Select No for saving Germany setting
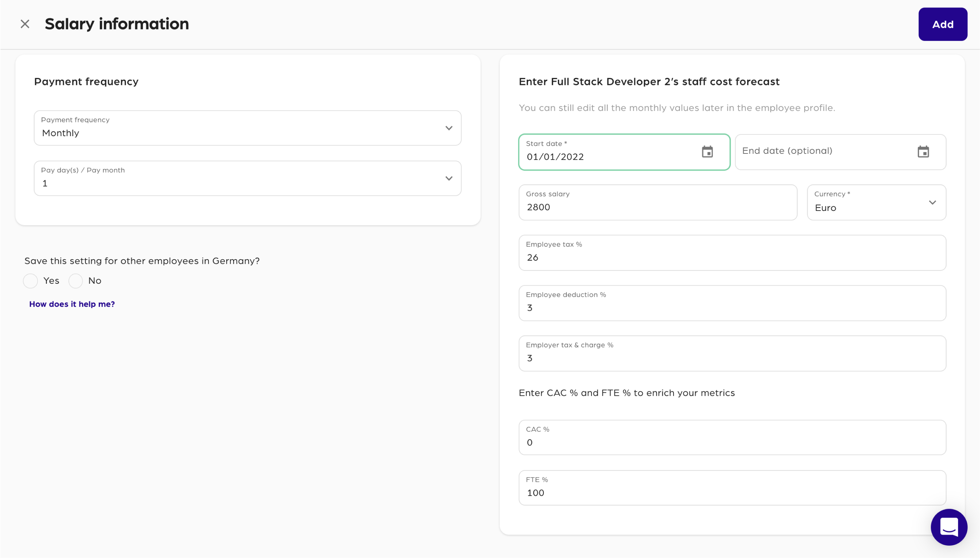The width and height of the screenshot is (980, 558). click(x=75, y=281)
